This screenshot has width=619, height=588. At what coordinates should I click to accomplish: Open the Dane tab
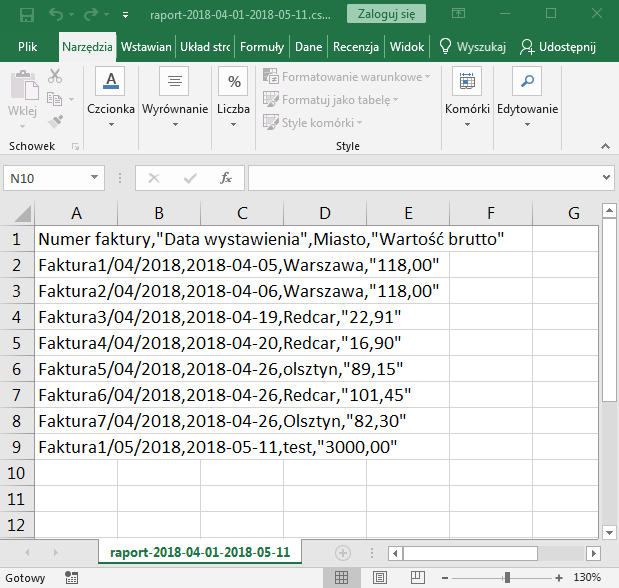308,47
